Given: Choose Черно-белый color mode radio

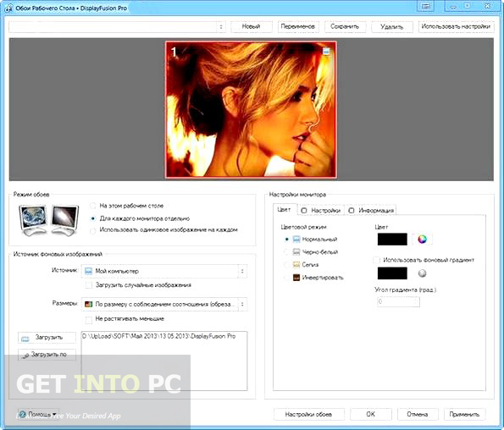Looking at the screenshot, I should pyautogui.click(x=286, y=252).
